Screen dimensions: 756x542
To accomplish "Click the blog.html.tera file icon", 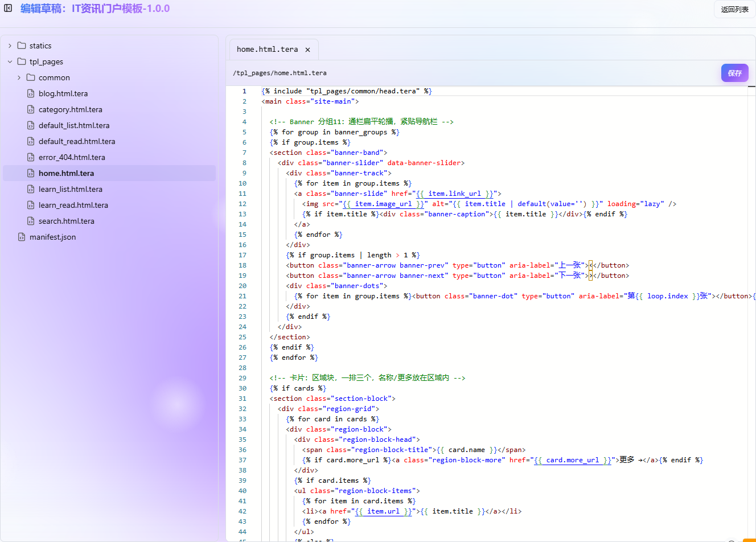I will click(31, 93).
